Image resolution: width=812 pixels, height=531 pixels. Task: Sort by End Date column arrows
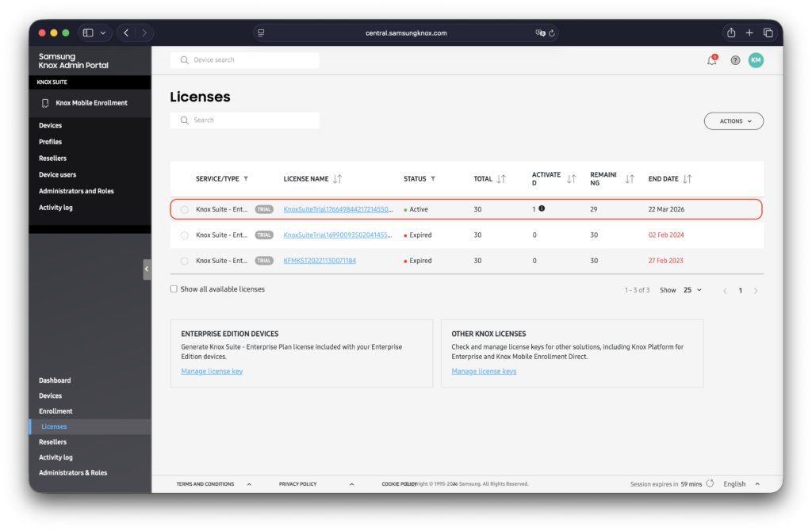pos(688,179)
